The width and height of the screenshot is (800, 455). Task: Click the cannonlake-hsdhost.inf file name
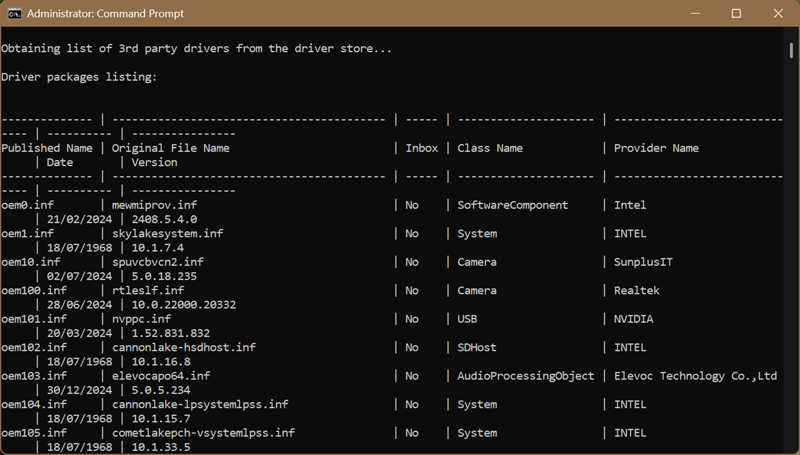pos(183,348)
